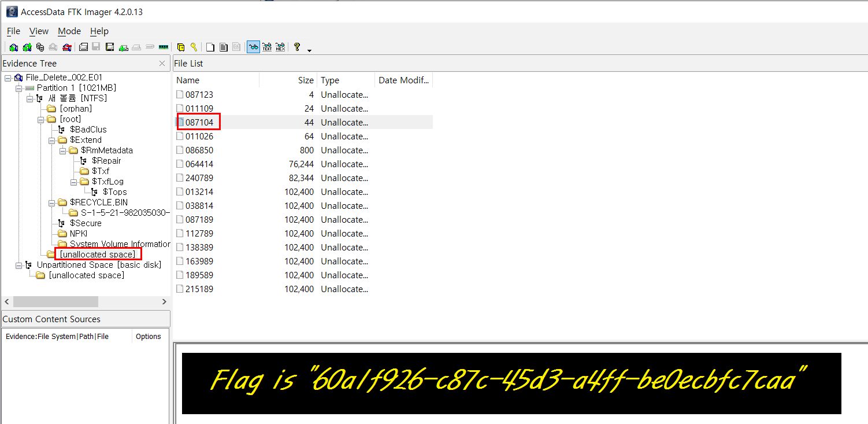Sort file list by Size column
The width and height of the screenshot is (868, 424).
(288, 80)
